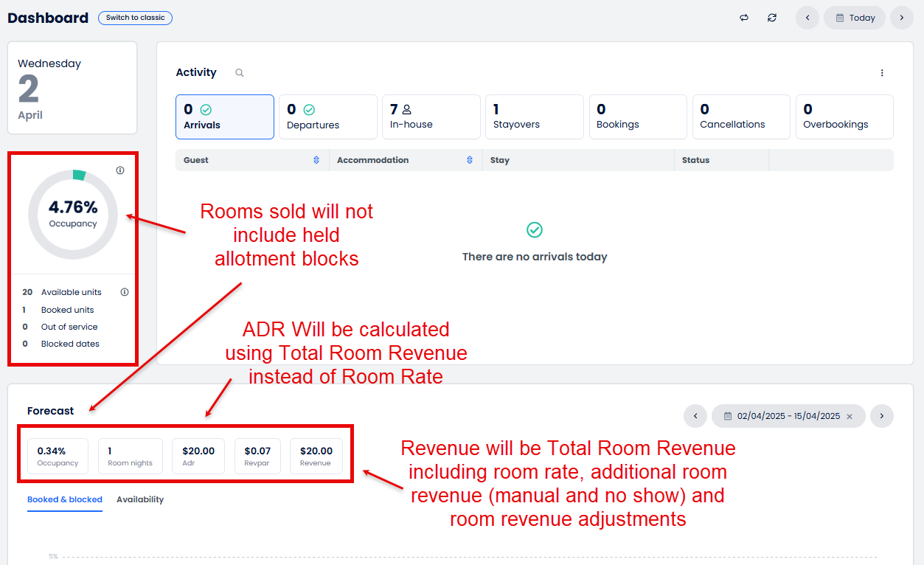The width and height of the screenshot is (924, 565).
Task: Sort the Guest column
Action: (x=316, y=159)
